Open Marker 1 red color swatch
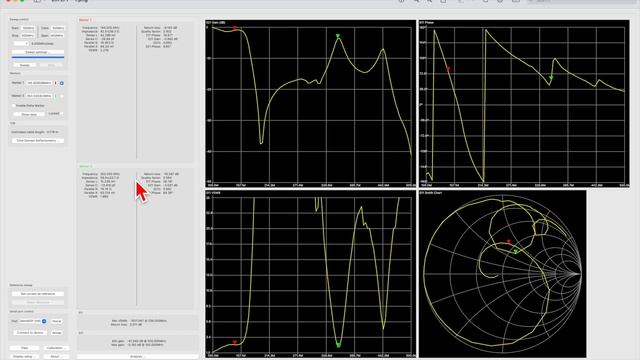640x360 pixels. pos(56,83)
